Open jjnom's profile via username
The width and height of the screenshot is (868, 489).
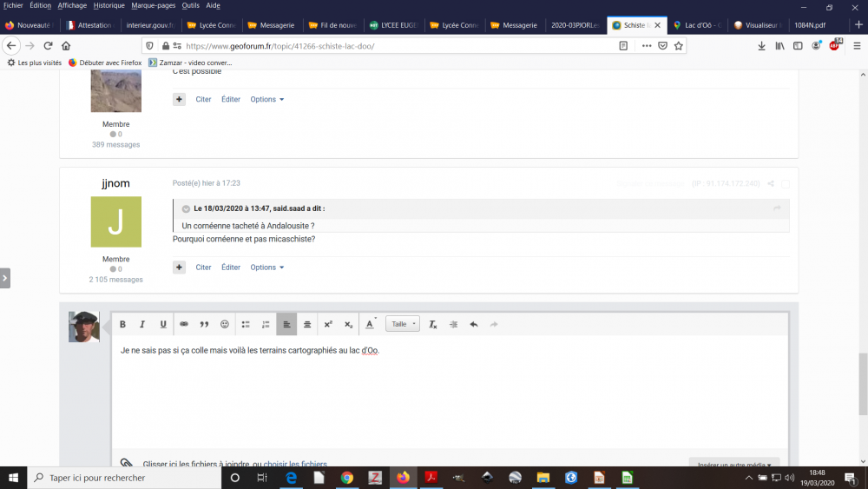pos(115,183)
